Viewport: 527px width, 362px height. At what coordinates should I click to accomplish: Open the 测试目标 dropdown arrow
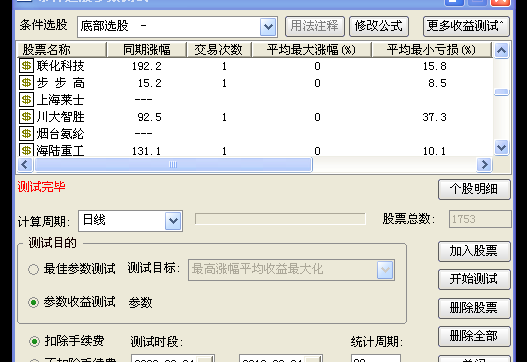[385, 270]
